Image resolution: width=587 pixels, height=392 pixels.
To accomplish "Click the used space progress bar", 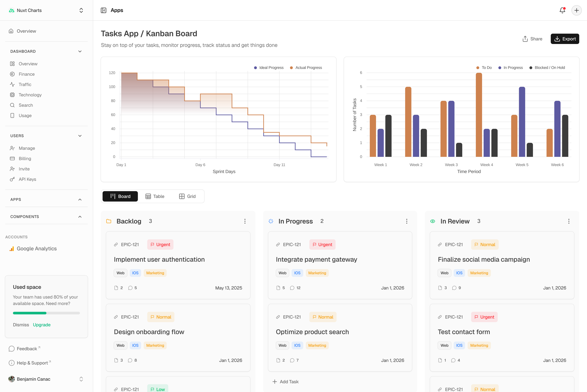I will click(x=46, y=313).
